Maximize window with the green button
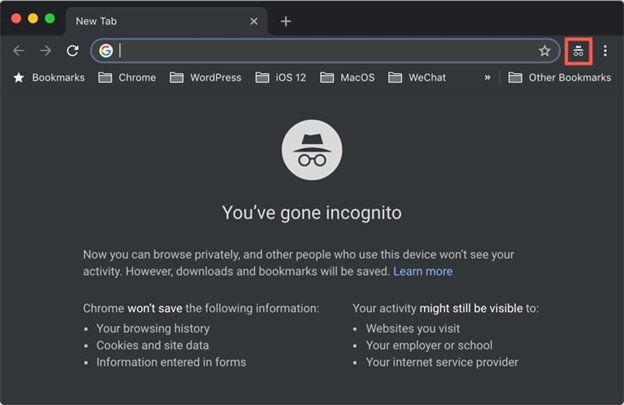This screenshot has width=624, height=405. pyautogui.click(x=50, y=19)
